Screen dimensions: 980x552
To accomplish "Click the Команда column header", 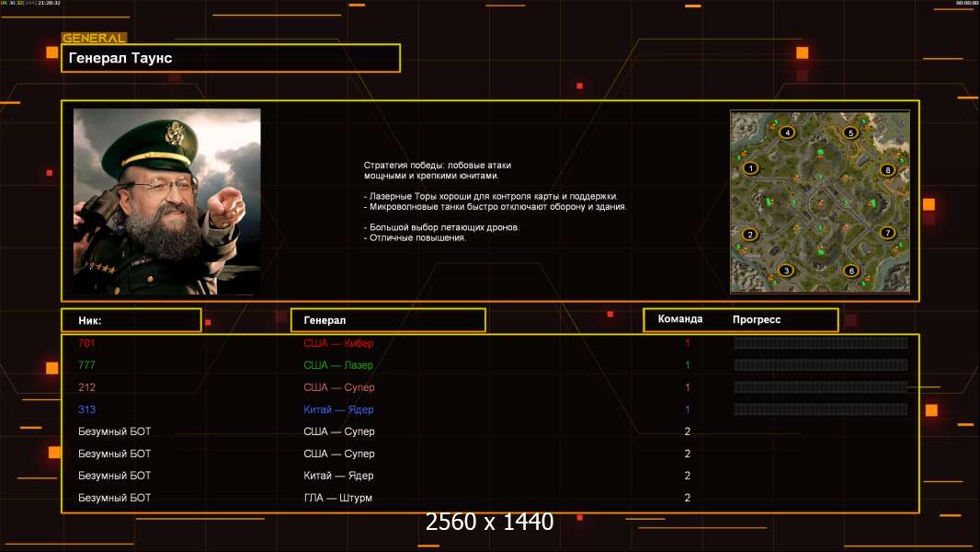I will [680, 319].
